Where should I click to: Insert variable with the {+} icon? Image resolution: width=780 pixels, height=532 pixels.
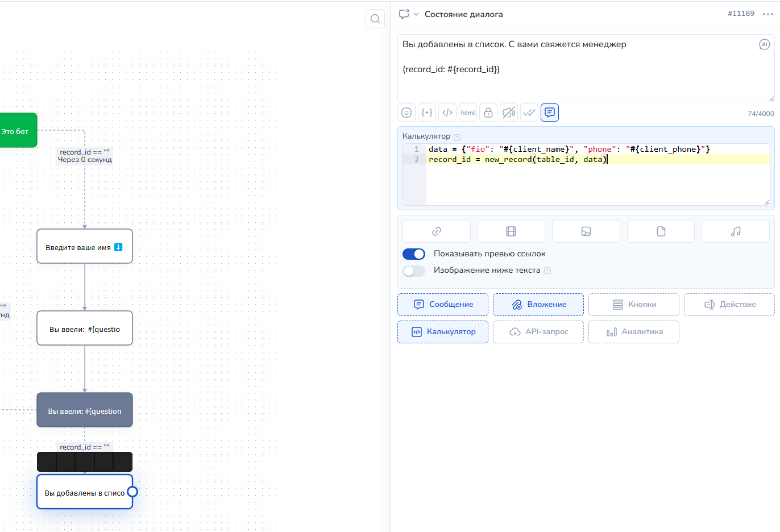tap(427, 113)
